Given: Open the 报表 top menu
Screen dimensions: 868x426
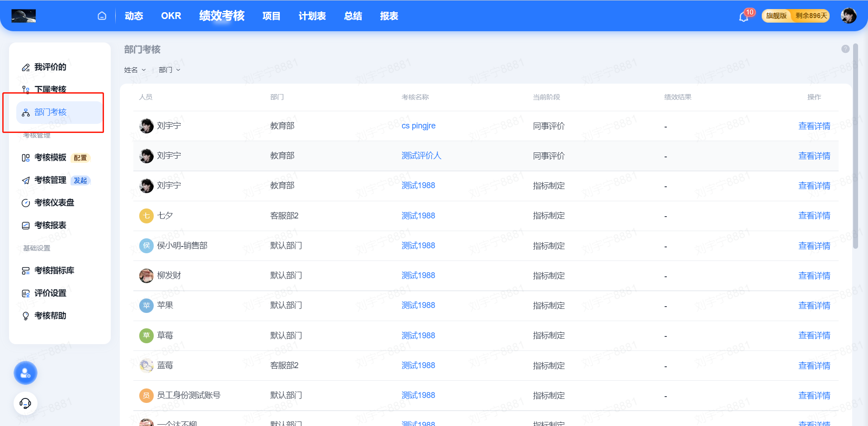Looking at the screenshot, I should (389, 16).
